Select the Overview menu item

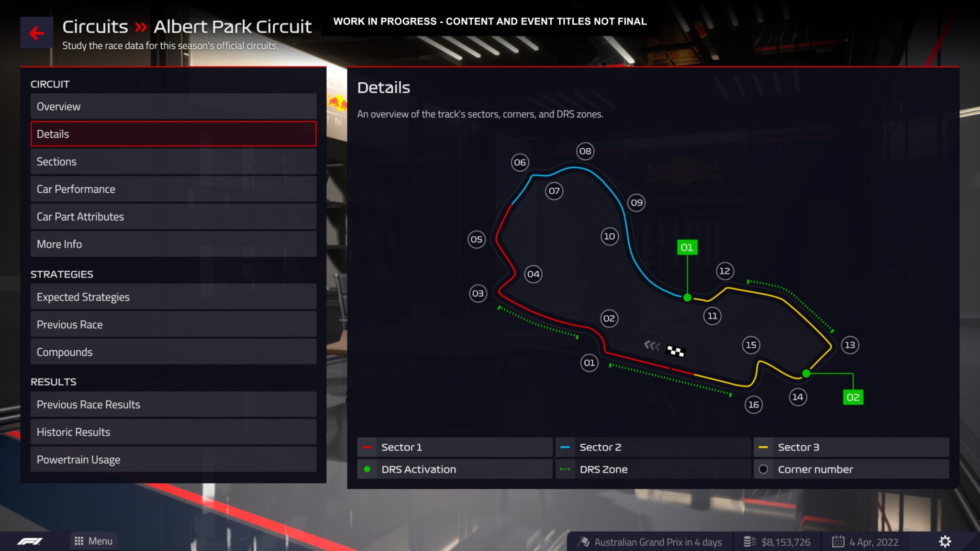click(173, 106)
